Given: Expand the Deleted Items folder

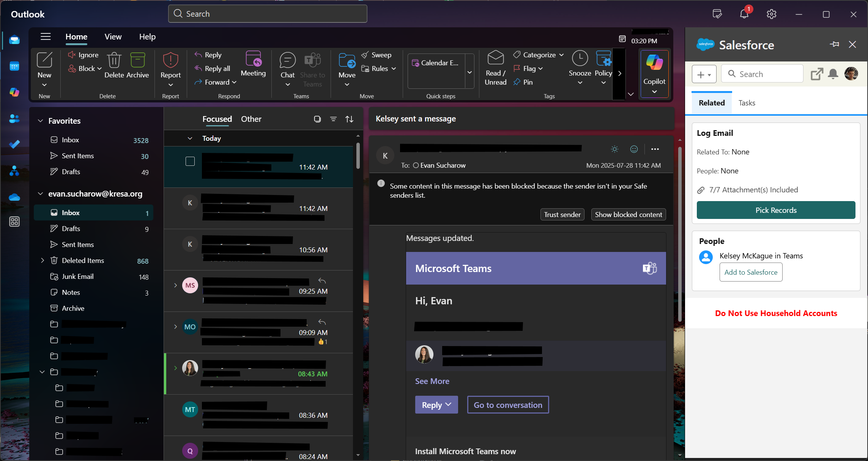Looking at the screenshot, I should tap(43, 260).
